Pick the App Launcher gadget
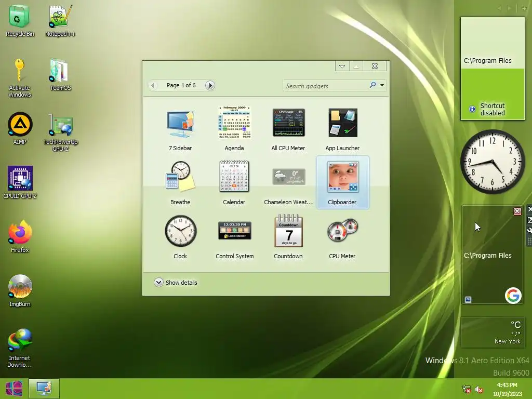 (x=342, y=129)
